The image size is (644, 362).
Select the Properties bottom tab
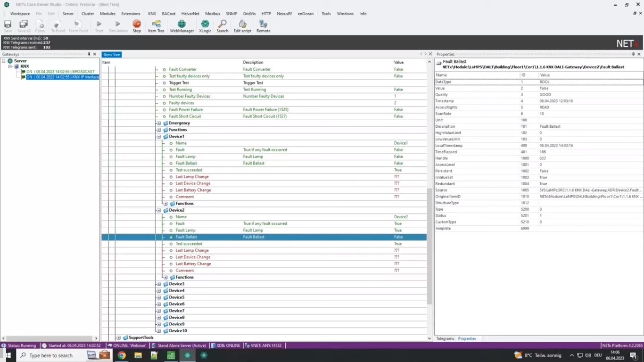coord(467,338)
